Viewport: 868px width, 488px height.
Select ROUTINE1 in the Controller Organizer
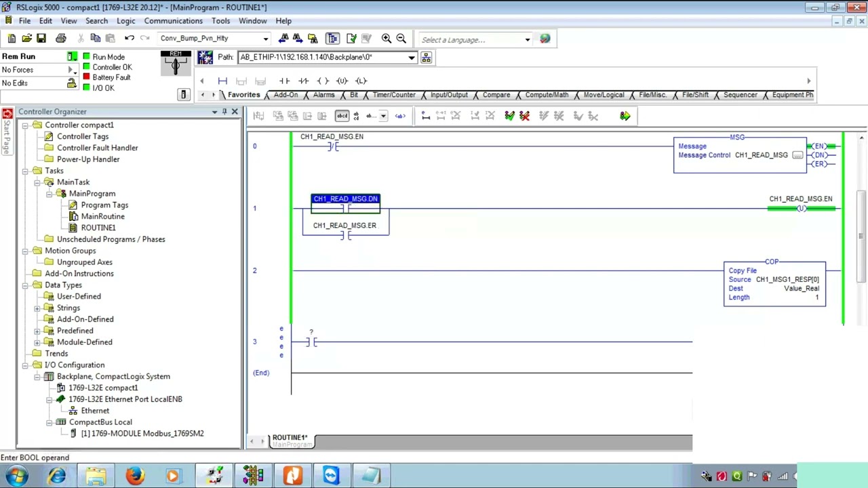[98, 228]
